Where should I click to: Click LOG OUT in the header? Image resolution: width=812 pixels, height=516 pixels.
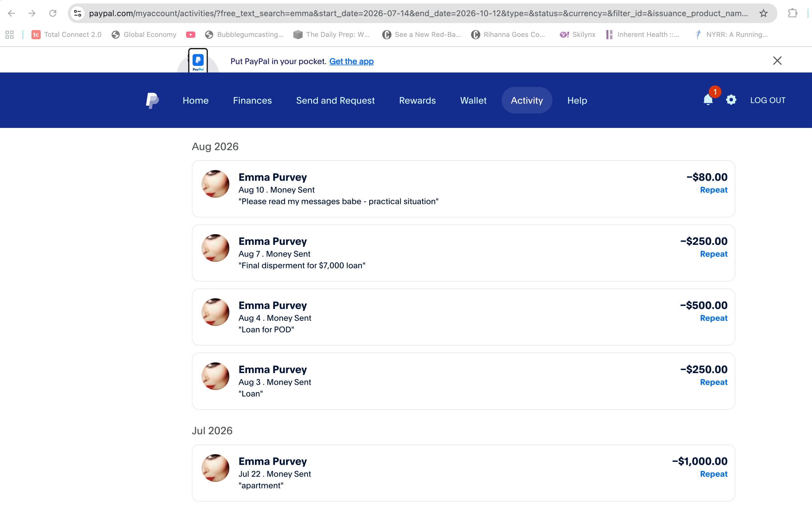click(x=768, y=100)
